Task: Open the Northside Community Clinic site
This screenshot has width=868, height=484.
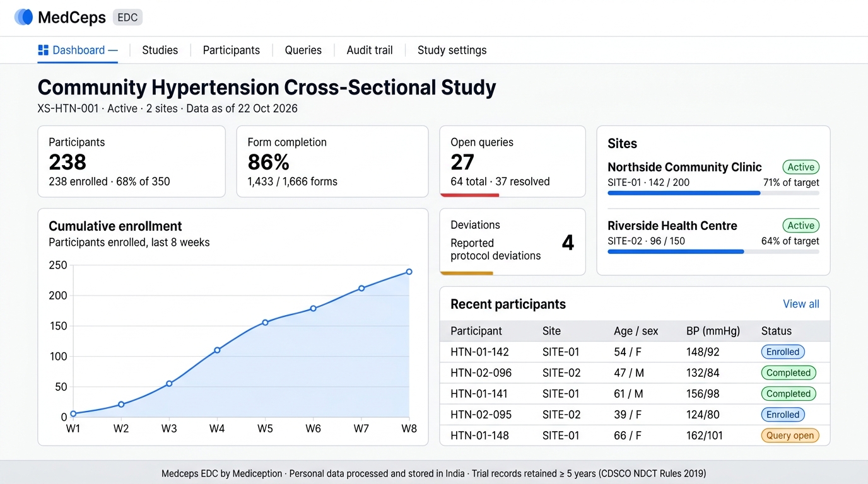Action: 684,167
